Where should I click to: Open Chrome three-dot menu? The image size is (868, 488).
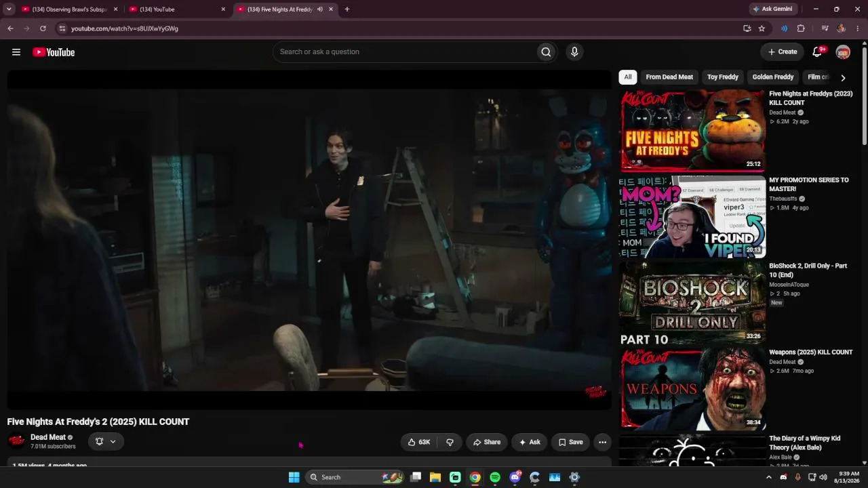tap(858, 28)
